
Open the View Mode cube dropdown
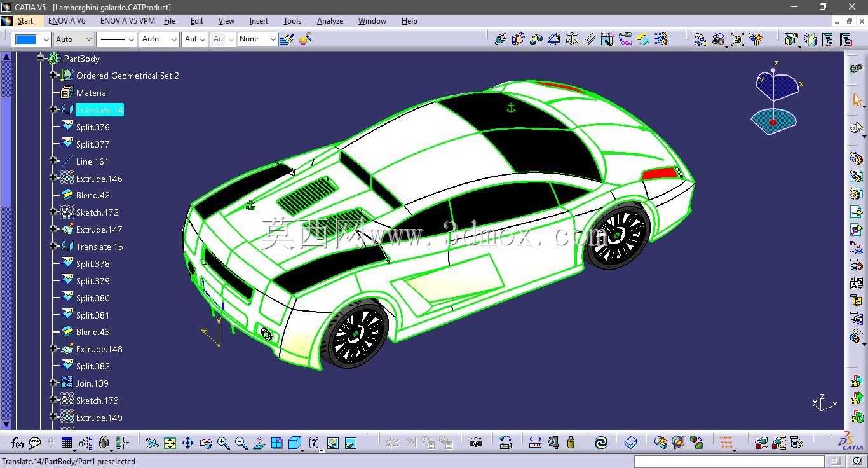pos(302,450)
